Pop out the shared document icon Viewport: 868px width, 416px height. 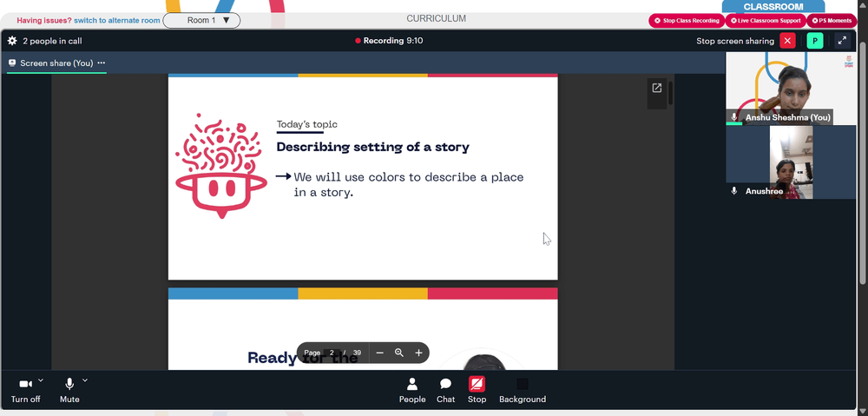tap(656, 88)
